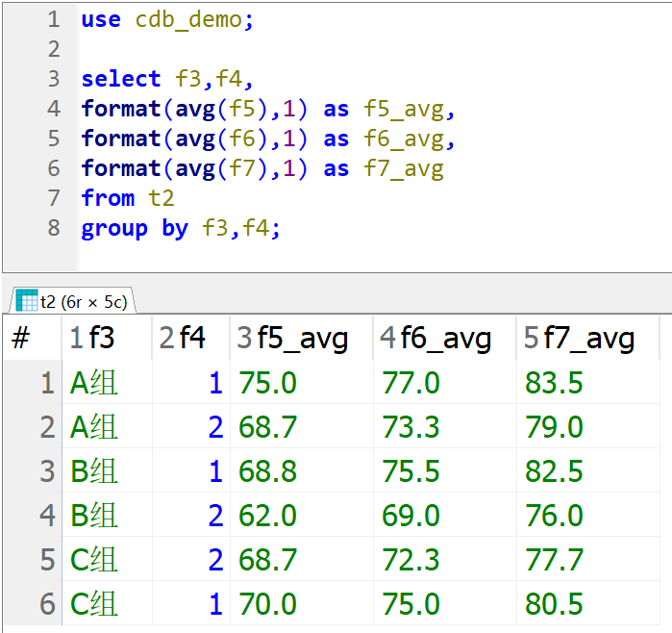
Task: Sort results by f5_avg column header
Action: pos(302,338)
